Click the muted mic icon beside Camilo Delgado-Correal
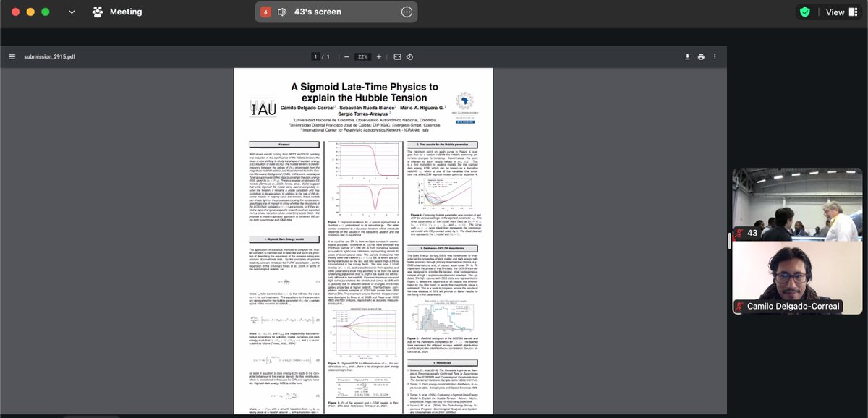Image resolution: width=868 pixels, height=418 pixels. tap(740, 306)
